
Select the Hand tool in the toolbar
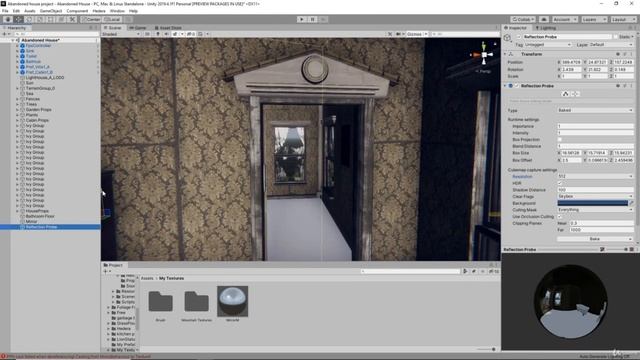(8, 19)
